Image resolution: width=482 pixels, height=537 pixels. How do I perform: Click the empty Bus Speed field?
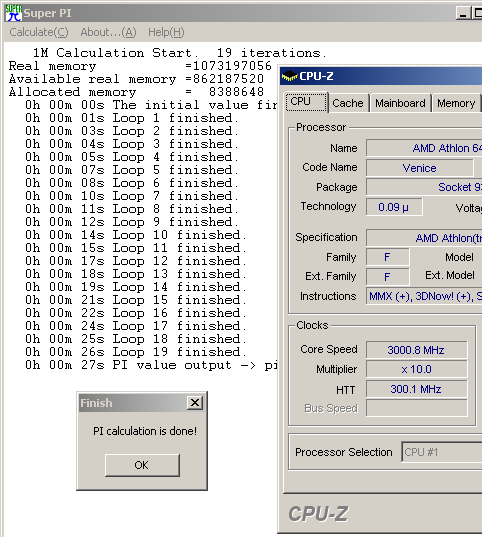coord(416,408)
